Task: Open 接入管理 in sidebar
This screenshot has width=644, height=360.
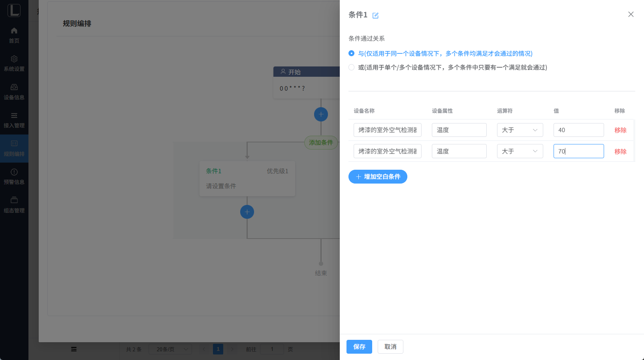Action: tap(14, 120)
